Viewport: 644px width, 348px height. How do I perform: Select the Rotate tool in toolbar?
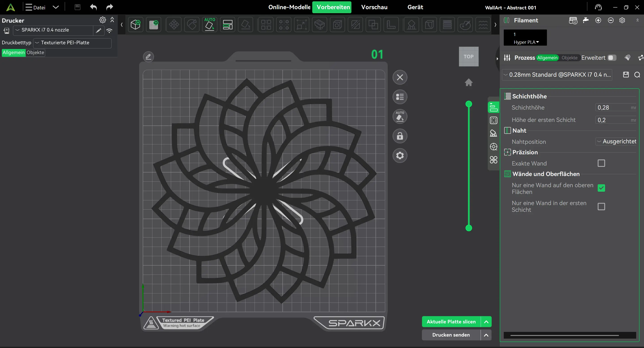point(192,25)
